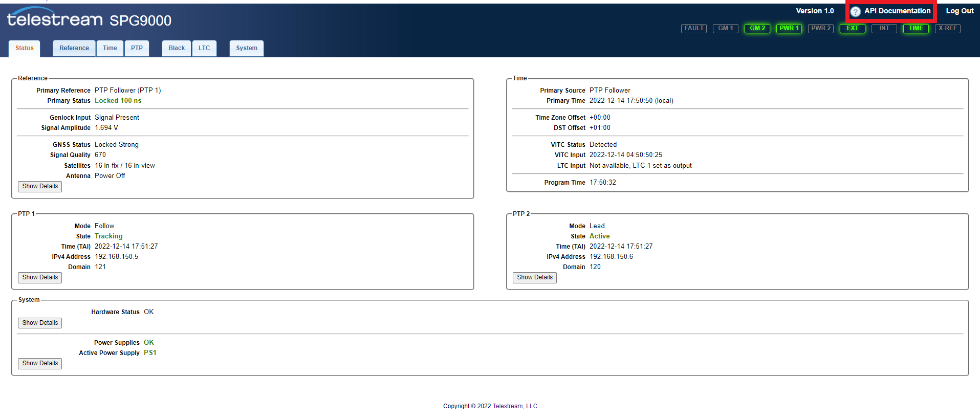Click Hardware Status 'OK' value

point(149,312)
